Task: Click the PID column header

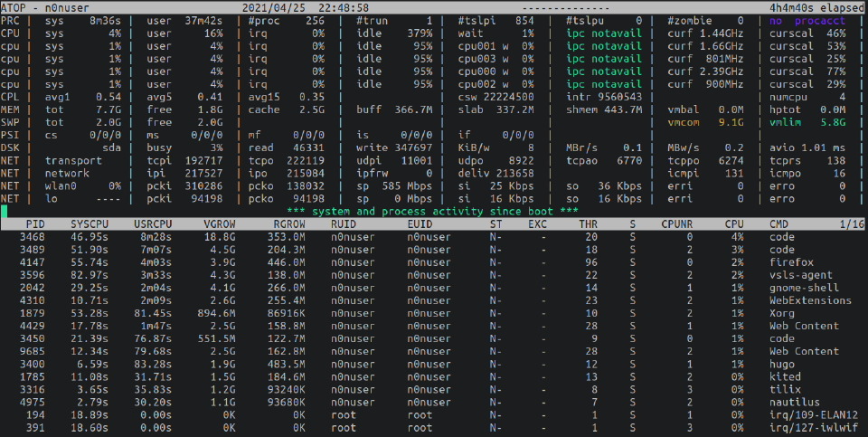Action: pyautogui.click(x=35, y=223)
